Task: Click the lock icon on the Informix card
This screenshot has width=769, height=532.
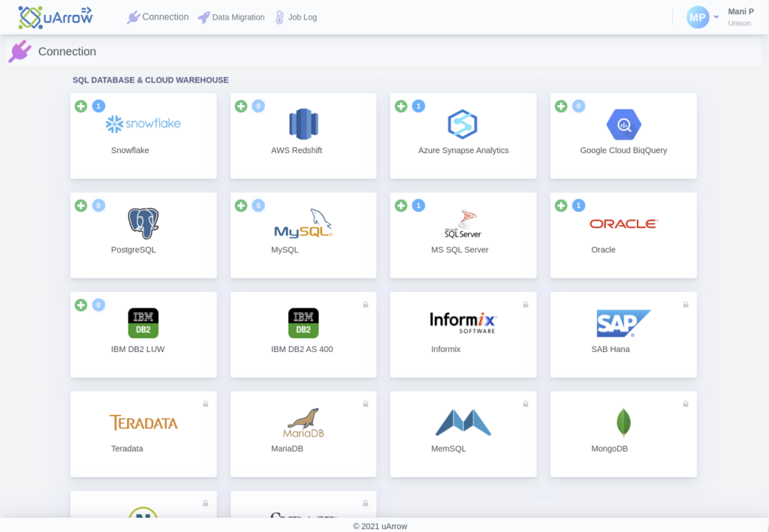Action: 526,304
